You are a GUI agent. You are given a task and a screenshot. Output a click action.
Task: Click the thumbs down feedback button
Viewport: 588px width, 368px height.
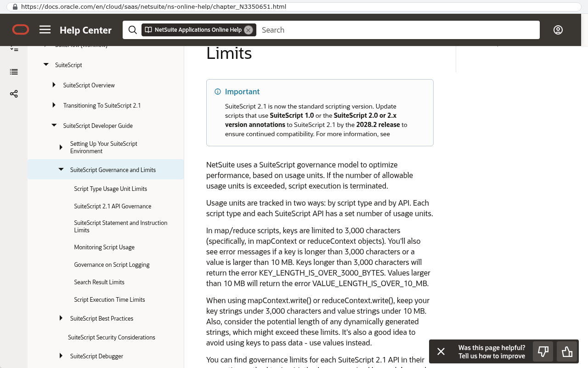click(x=543, y=352)
